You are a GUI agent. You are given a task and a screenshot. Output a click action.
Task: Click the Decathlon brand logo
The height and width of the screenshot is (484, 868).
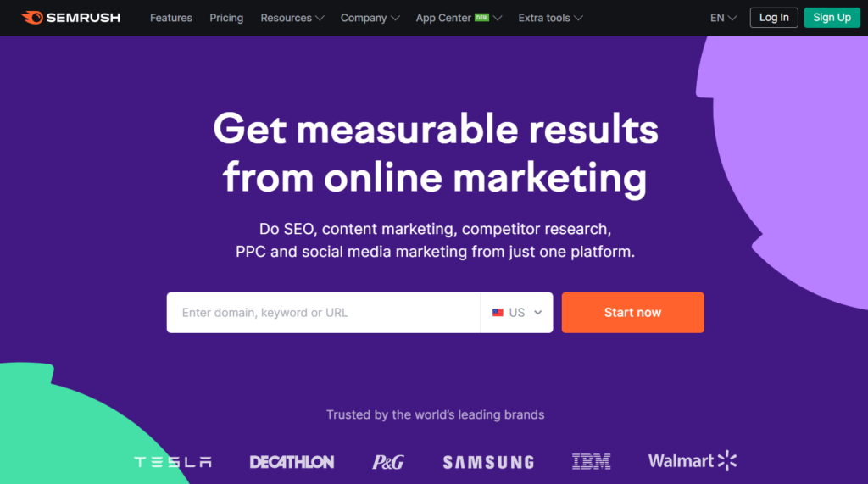pos(292,462)
